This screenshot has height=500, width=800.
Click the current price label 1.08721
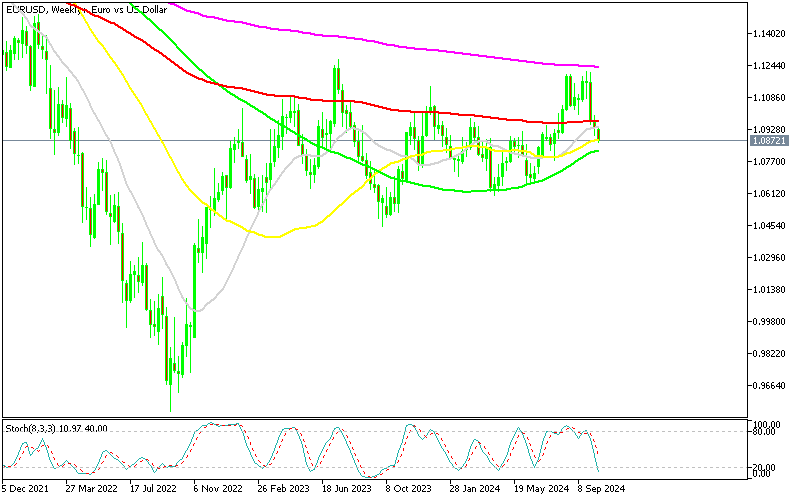[x=769, y=140]
